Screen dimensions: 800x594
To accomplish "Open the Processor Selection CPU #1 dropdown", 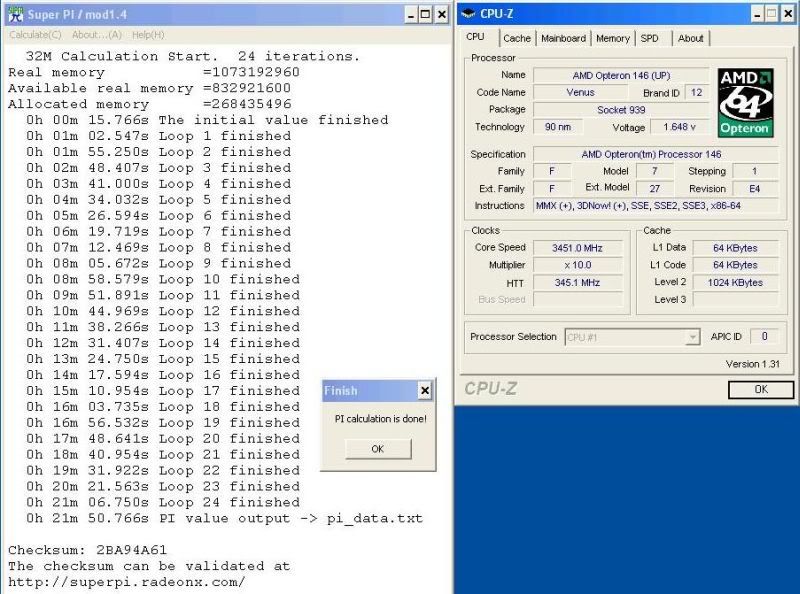I will pos(632,337).
